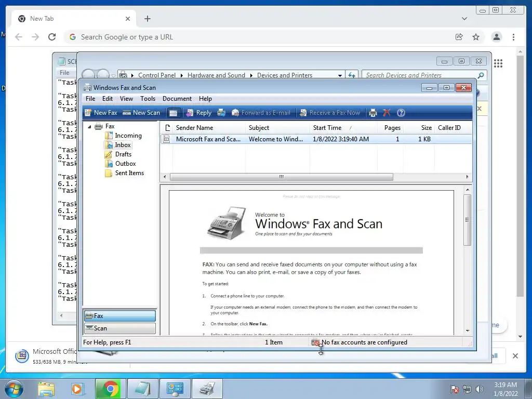The width and height of the screenshot is (532, 399).
Task: Click Hardware and Sound breadcrumb
Action: [x=216, y=75]
